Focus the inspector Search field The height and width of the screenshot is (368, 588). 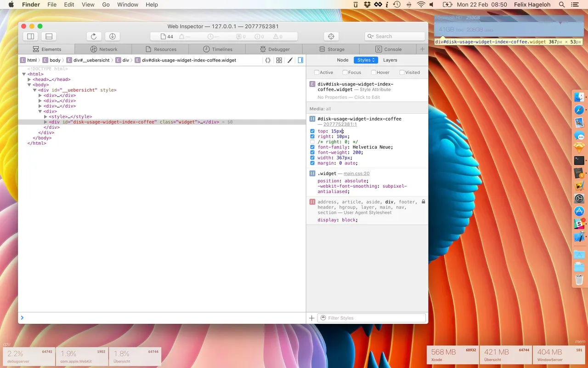[395, 36]
